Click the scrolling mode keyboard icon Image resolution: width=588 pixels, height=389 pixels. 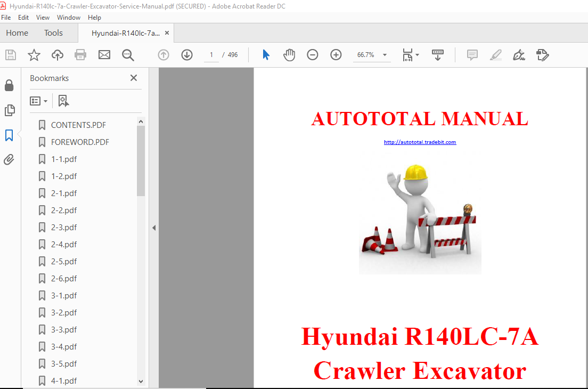tap(438, 55)
